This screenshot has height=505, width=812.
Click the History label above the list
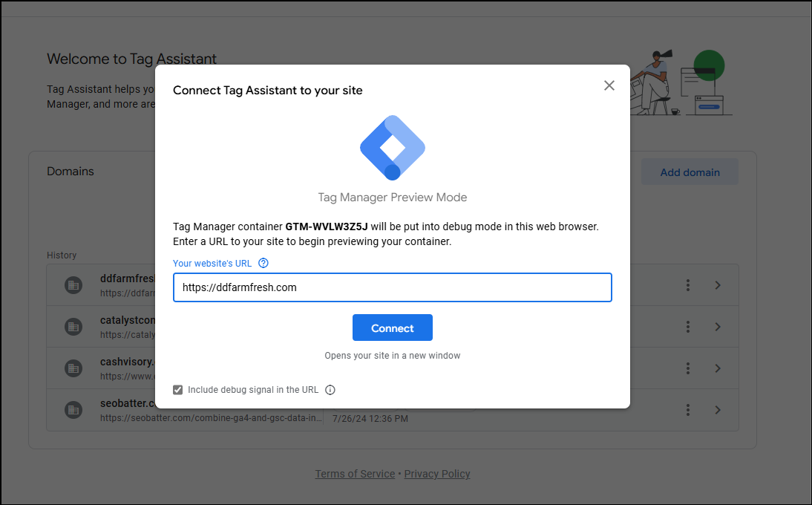click(x=62, y=255)
